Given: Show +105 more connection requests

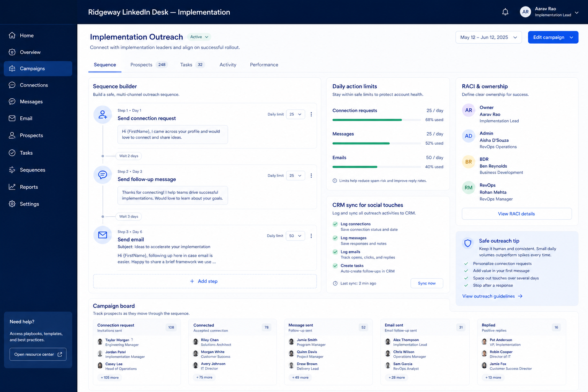Looking at the screenshot, I should pos(110,377).
